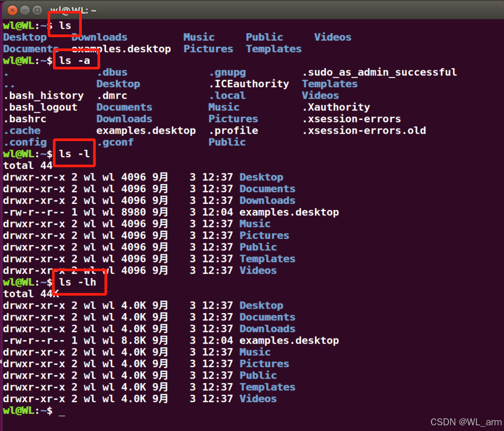Click the .Xauthority entry
The width and height of the screenshot is (504, 431).
pos(336,107)
